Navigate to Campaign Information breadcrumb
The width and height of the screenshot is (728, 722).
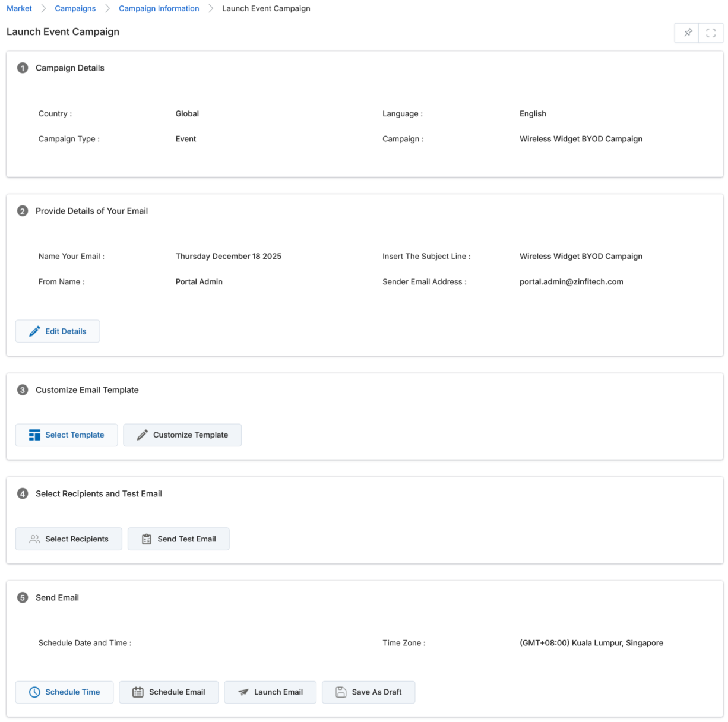159,8
